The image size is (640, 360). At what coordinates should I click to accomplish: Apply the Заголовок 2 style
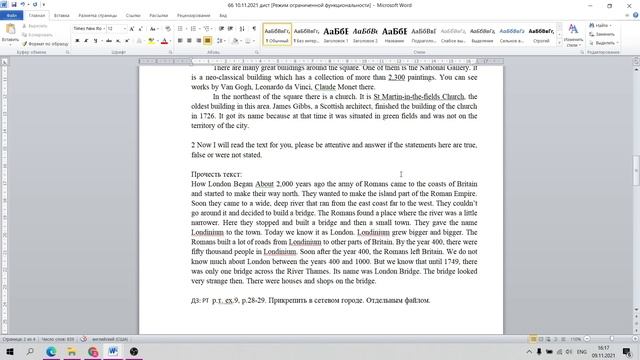point(365,34)
